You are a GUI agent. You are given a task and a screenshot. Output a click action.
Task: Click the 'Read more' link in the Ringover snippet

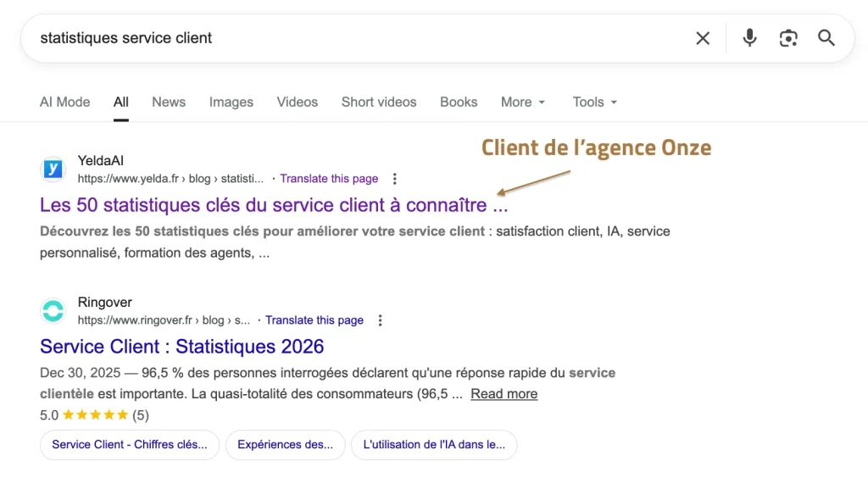(x=504, y=394)
